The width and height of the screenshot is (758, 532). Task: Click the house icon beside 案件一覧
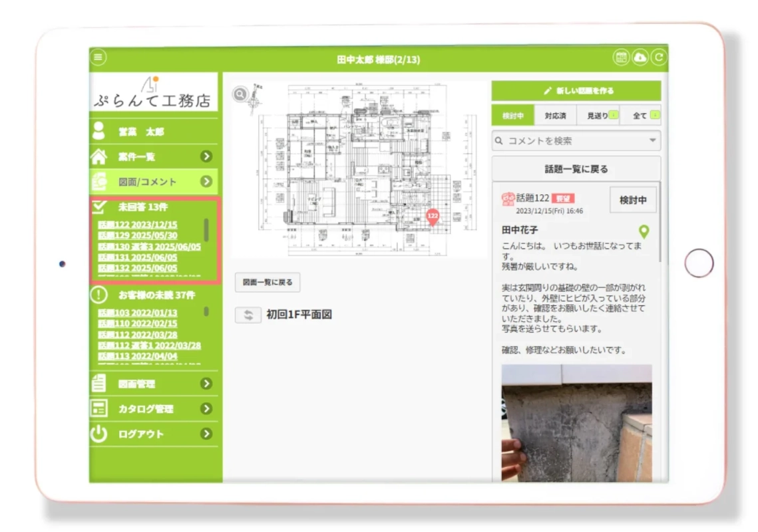click(98, 156)
